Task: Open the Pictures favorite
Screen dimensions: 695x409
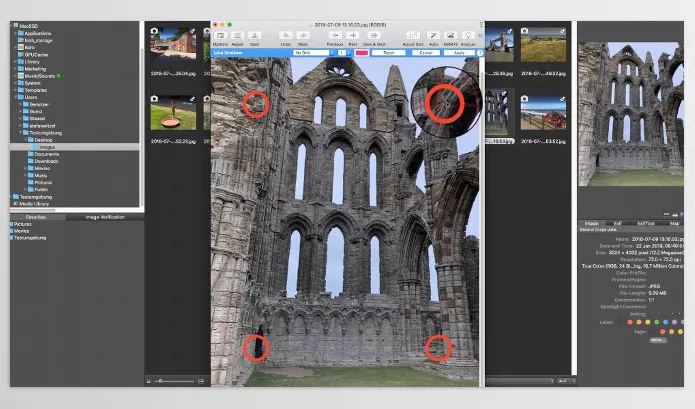Action: 20,224
